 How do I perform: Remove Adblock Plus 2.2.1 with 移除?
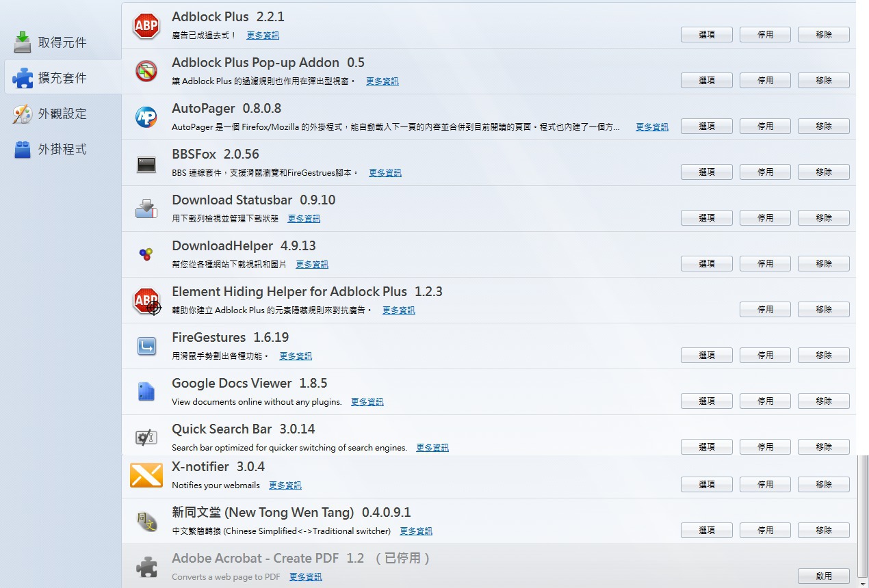coord(824,35)
